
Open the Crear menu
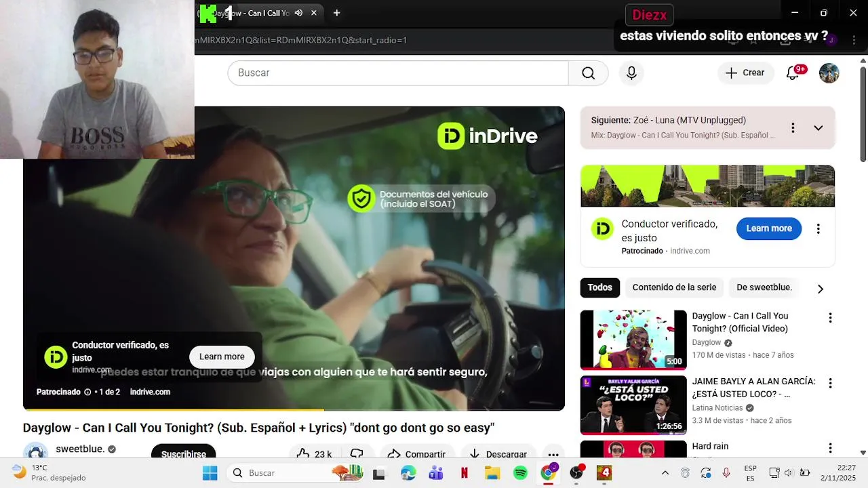point(745,73)
